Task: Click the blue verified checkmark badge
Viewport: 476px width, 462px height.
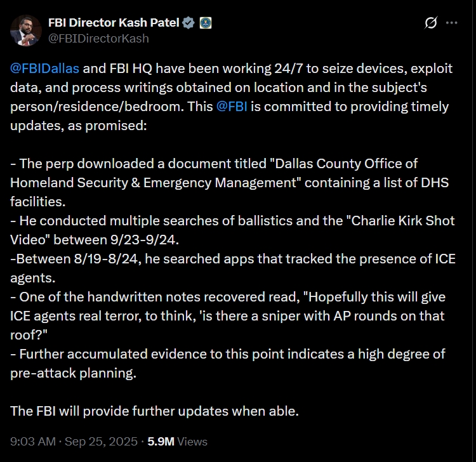Action: point(188,23)
